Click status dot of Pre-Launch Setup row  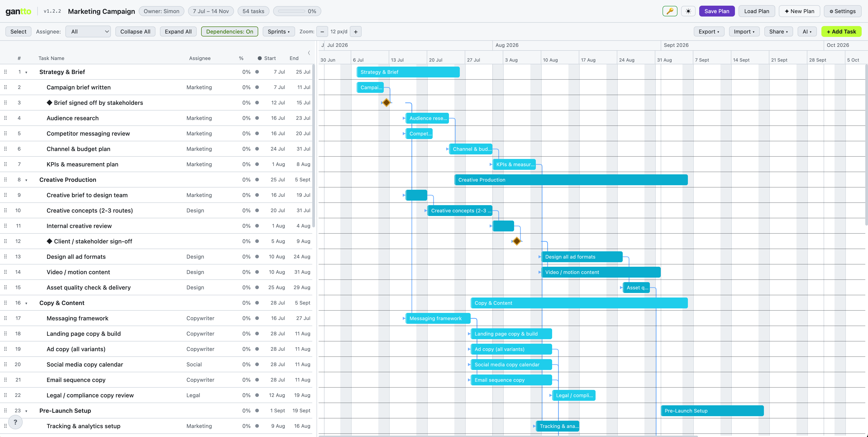click(257, 410)
